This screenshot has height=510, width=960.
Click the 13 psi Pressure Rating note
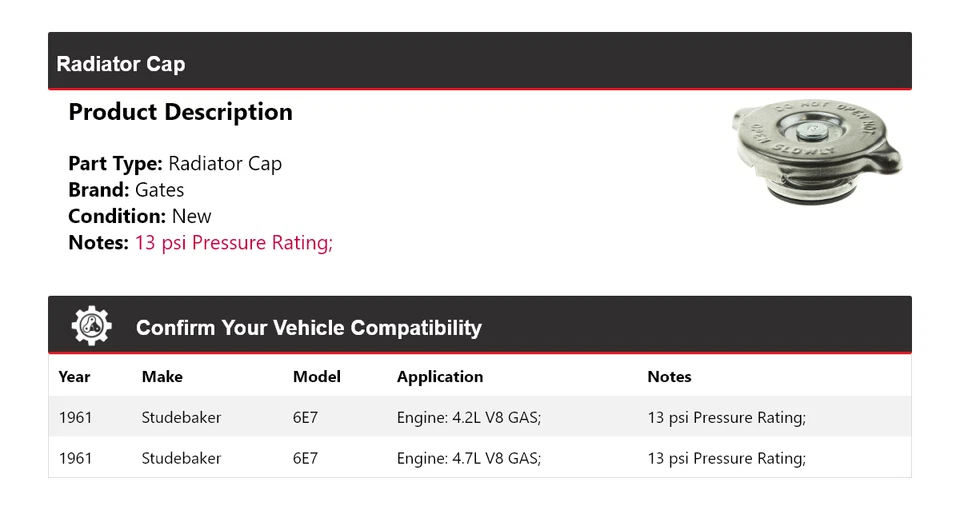(233, 243)
